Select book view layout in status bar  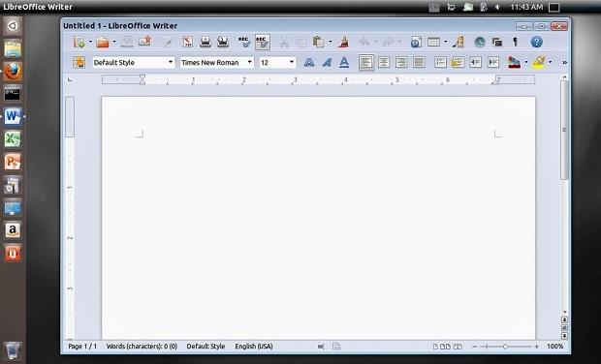(458, 347)
